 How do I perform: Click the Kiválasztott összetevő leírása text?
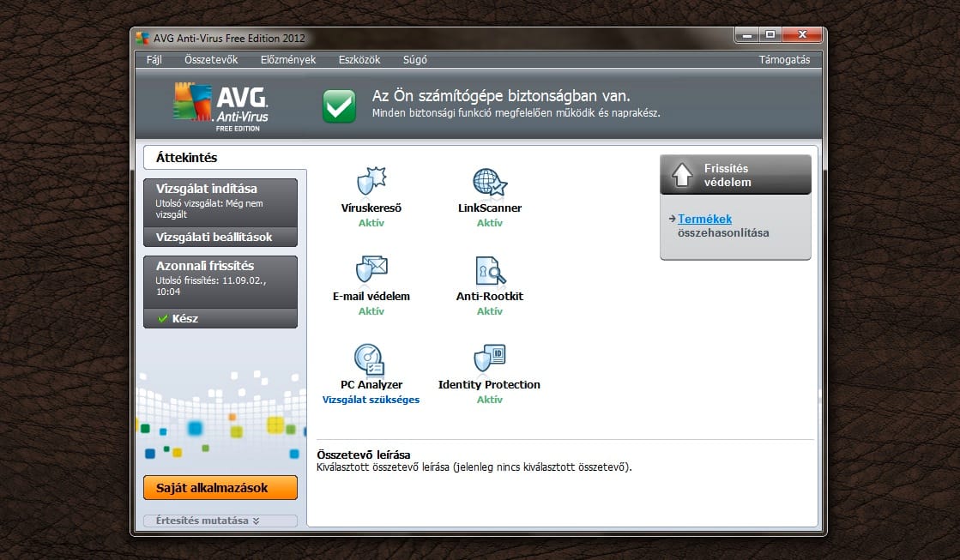pyautogui.click(x=474, y=467)
